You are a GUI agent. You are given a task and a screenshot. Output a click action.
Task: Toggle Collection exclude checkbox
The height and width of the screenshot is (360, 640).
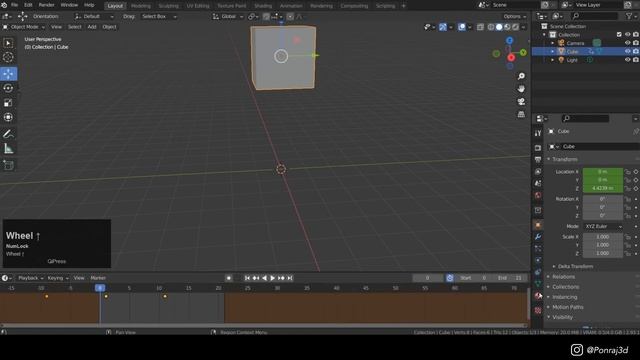[619, 35]
